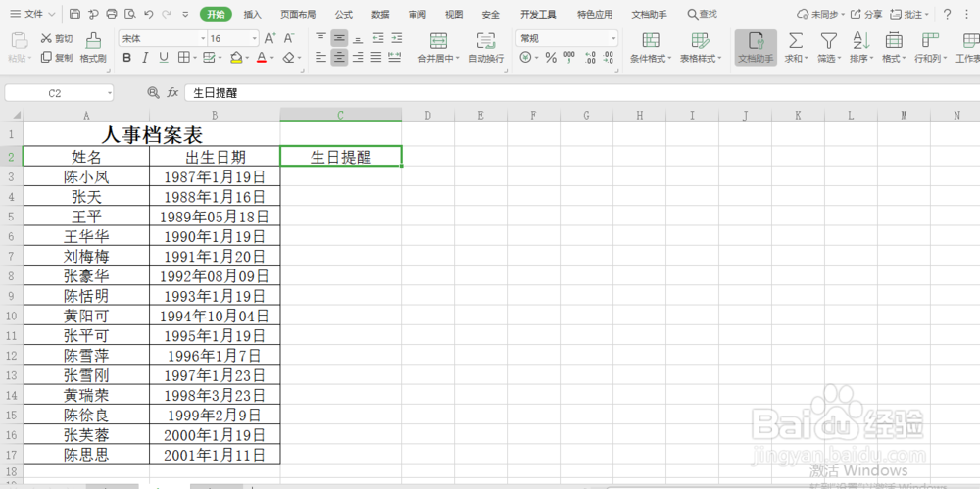Open the font name dropdown (宋体)
Screen dimensions: 980x489
(x=203, y=39)
